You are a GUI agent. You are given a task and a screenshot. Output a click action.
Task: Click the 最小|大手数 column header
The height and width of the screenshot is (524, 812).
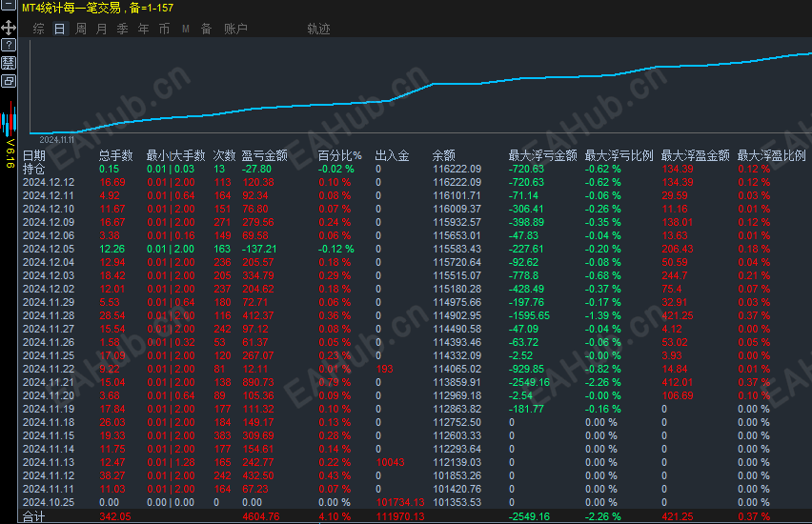(x=175, y=155)
